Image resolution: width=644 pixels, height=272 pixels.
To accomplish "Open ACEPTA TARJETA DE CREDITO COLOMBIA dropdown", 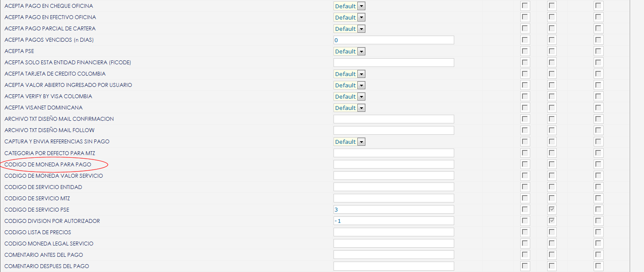I will [x=350, y=74].
